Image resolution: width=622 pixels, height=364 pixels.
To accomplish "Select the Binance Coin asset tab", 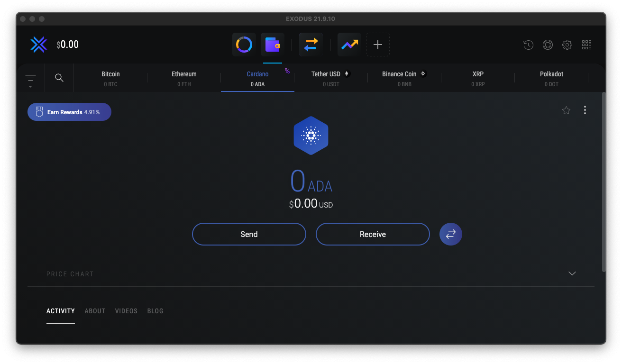I will [404, 78].
